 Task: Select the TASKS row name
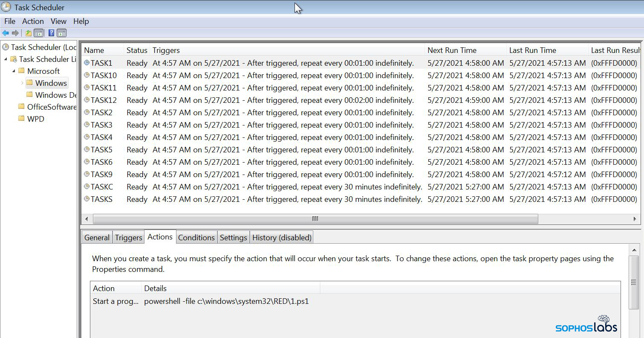click(101, 199)
